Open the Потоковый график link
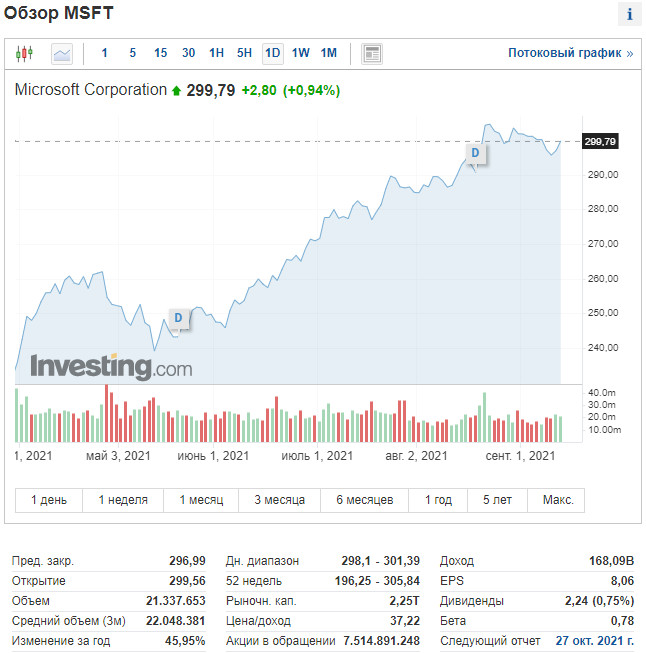The height and width of the screenshot is (653, 646). (x=570, y=53)
